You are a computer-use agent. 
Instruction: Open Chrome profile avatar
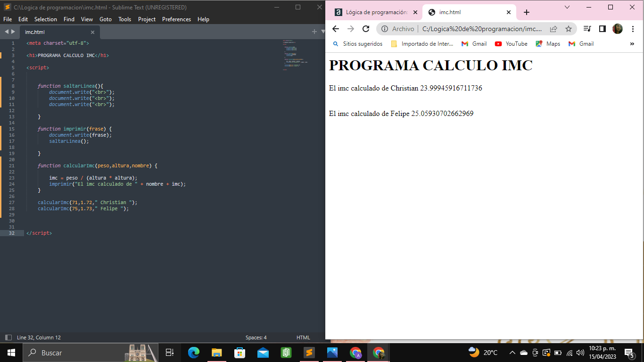(x=618, y=29)
